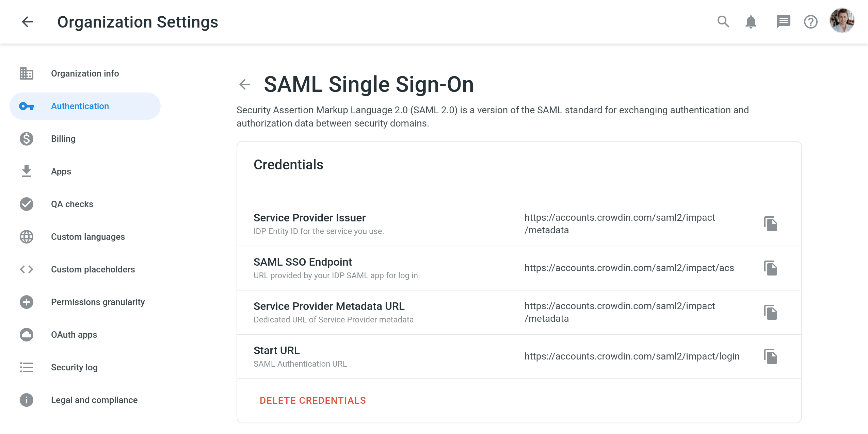868x434 pixels.
Task: Open Custom languages settings
Action: point(88,237)
